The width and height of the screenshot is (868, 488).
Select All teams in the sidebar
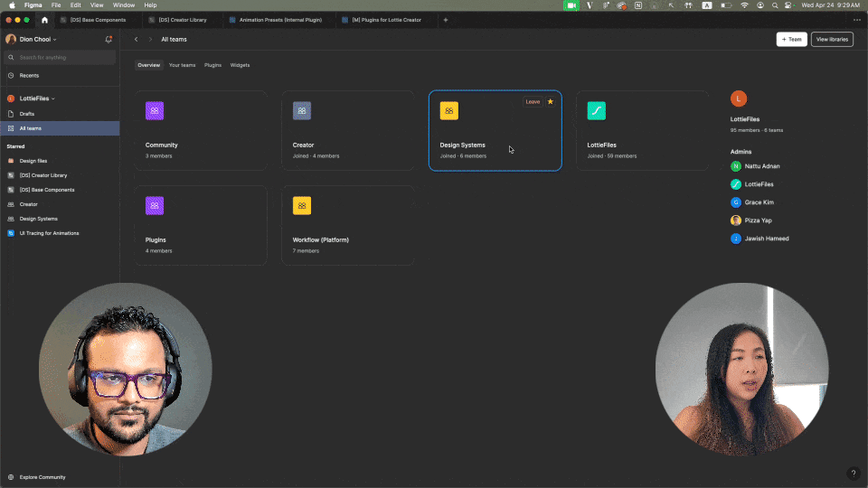click(60, 128)
